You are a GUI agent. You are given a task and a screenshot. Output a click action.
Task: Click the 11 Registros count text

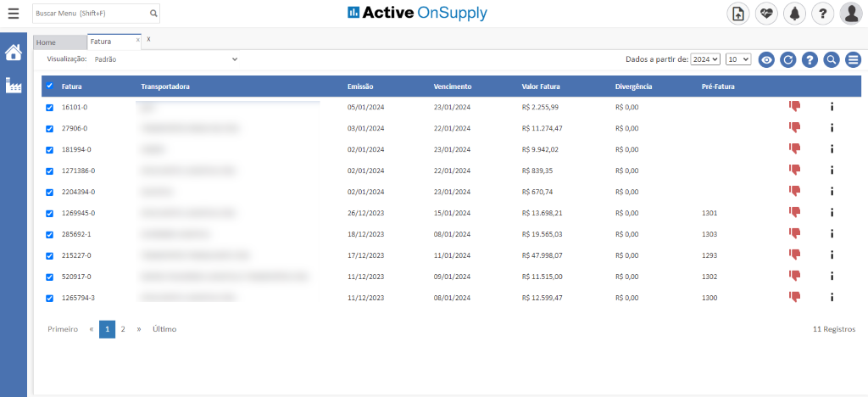tap(834, 329)
